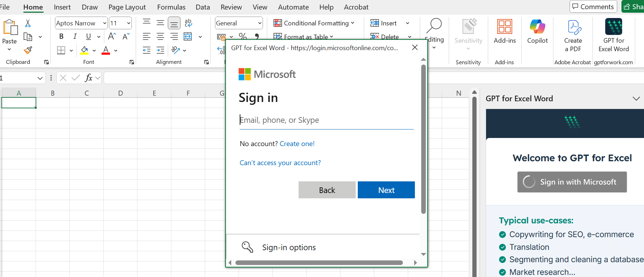Click Percent Style icon
Screen dimensions: 644x277
coord(243,36)
